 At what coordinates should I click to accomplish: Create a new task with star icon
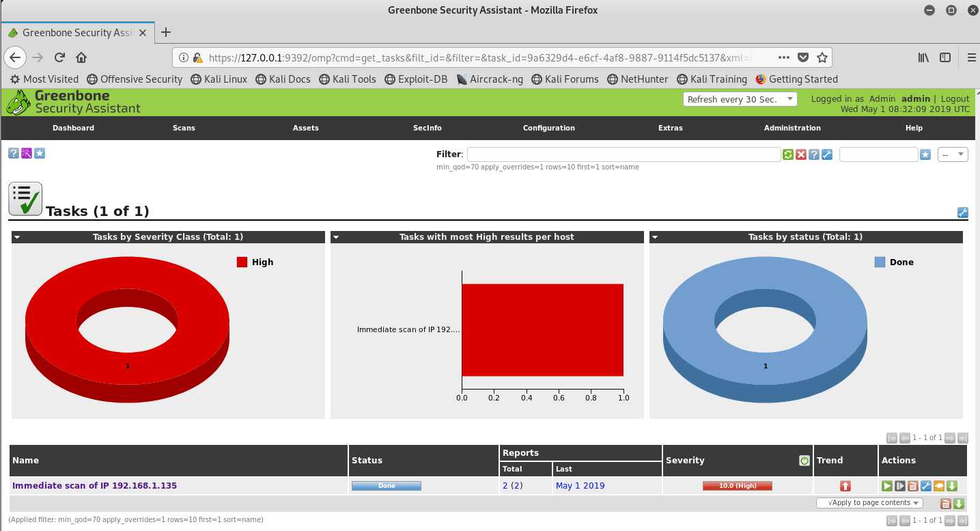tap(40, 153)
